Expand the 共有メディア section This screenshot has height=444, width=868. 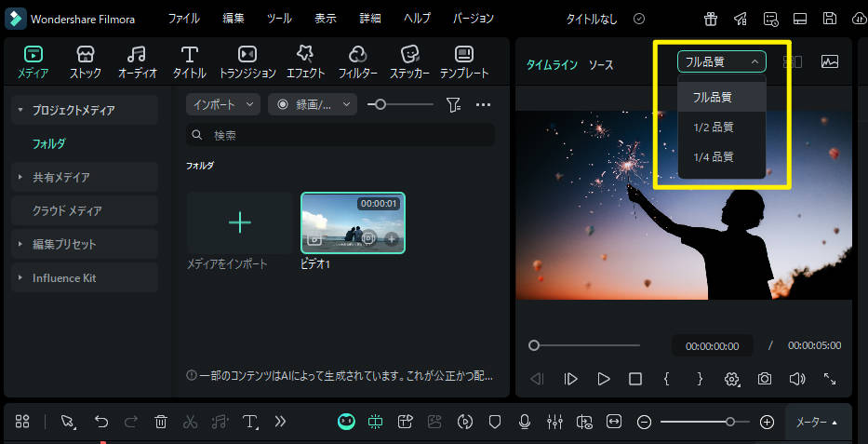(20, 177)
